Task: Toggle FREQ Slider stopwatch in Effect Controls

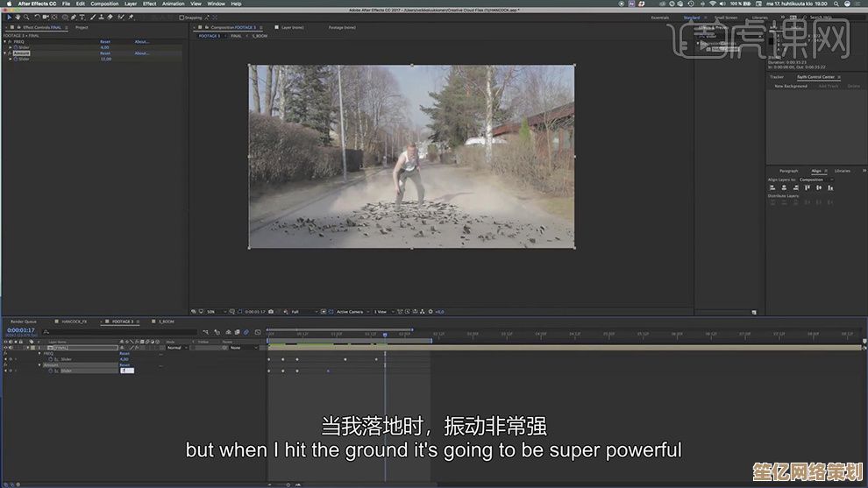Action: pos(16,47)
